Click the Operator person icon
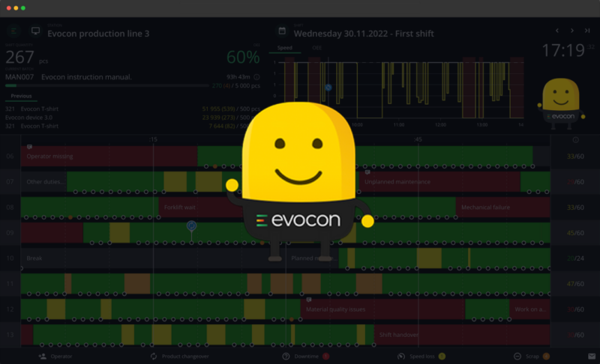 pos(43,357)
